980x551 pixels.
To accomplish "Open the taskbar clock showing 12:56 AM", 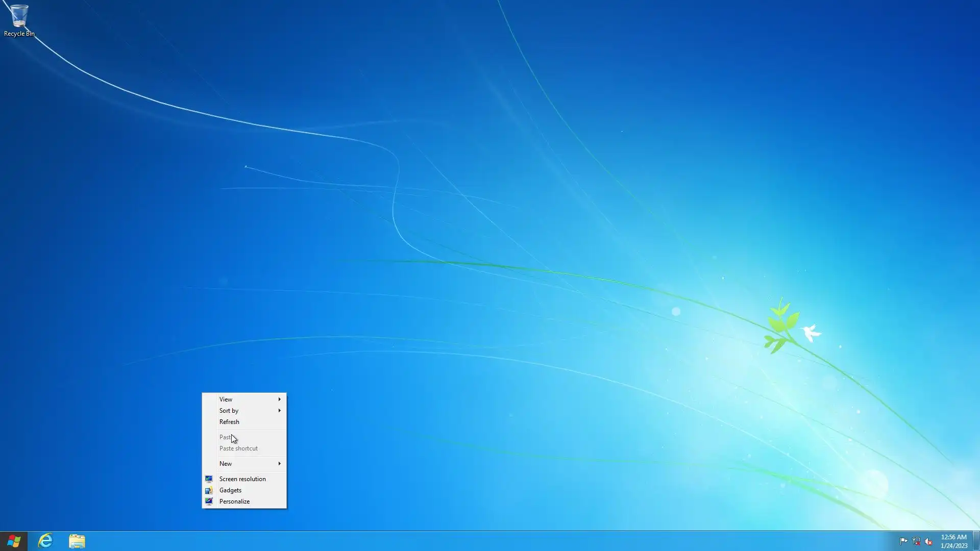I will pyautogui.click(x=953, y=541).
